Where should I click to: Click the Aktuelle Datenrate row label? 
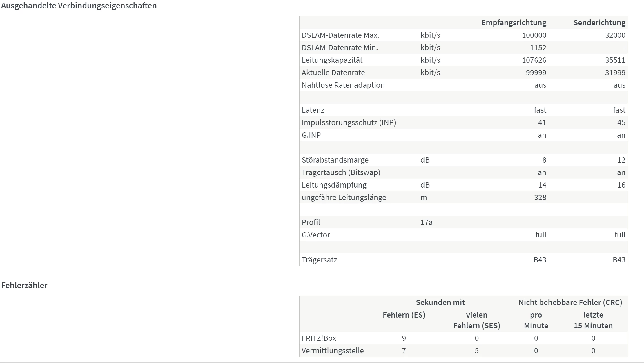click(333, 73)
